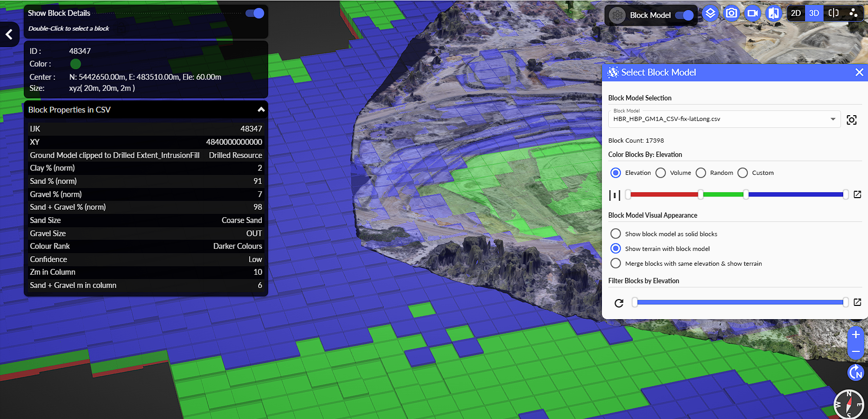Adjust the green-blue color boundary handle

tap(746, 194)
